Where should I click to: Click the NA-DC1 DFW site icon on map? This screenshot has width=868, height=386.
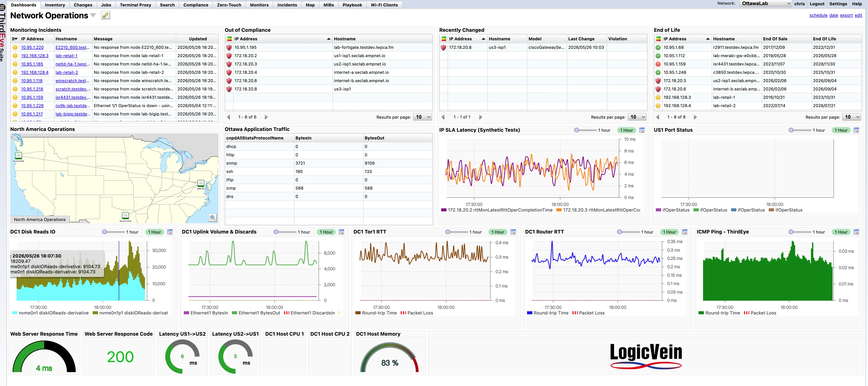(x=125, y=215)
